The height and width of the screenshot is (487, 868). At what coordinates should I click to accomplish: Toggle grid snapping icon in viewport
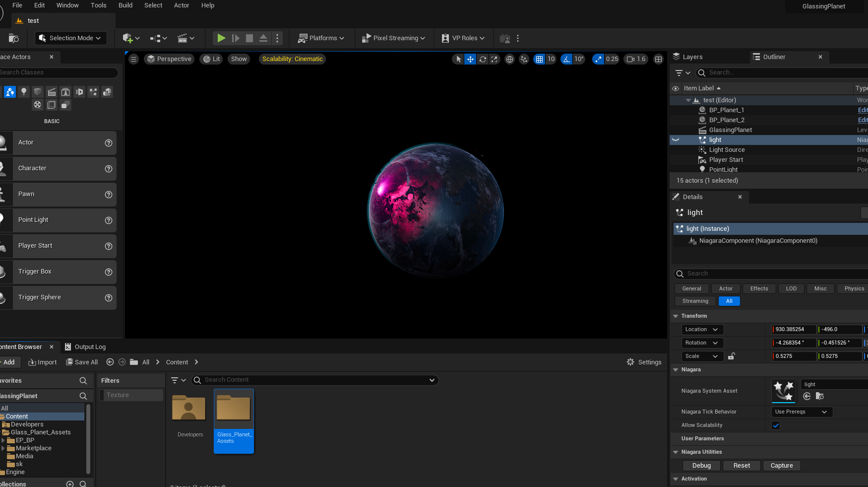pos(539,59)
